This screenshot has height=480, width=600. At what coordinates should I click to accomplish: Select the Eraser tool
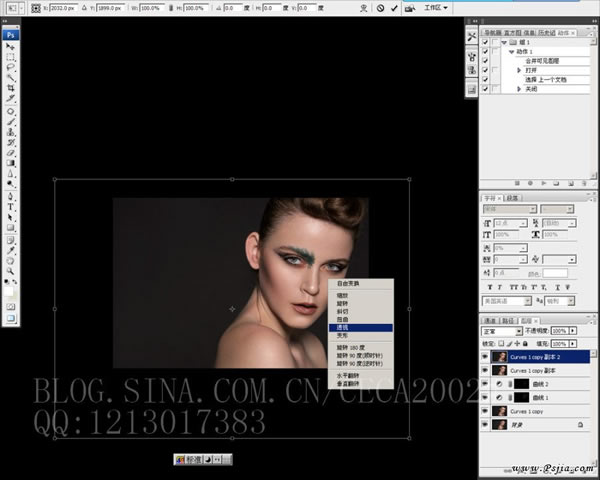tap(10, 153)
